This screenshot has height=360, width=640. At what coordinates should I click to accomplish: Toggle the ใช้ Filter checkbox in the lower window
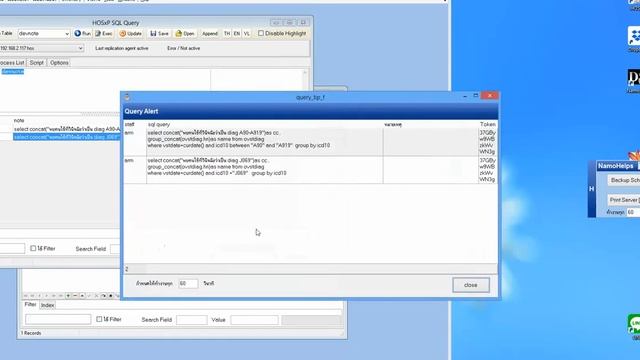click(99, 319)
